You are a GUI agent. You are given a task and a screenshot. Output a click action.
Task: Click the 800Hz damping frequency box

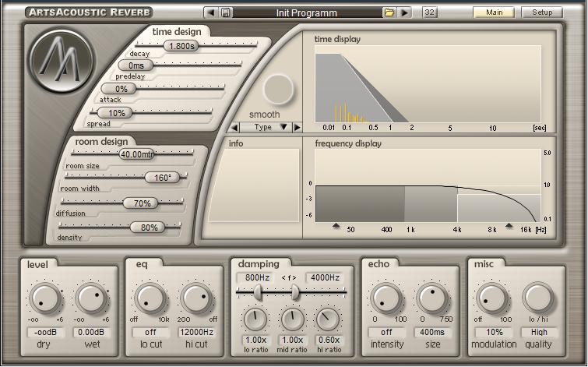pyautogui.click(x=257, y=277)
